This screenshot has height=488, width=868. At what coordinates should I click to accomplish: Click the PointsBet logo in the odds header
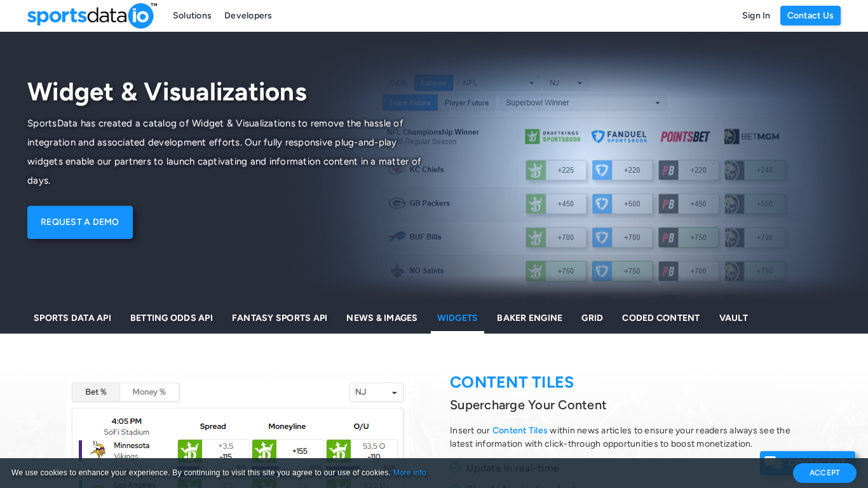(x=685, y=136)
